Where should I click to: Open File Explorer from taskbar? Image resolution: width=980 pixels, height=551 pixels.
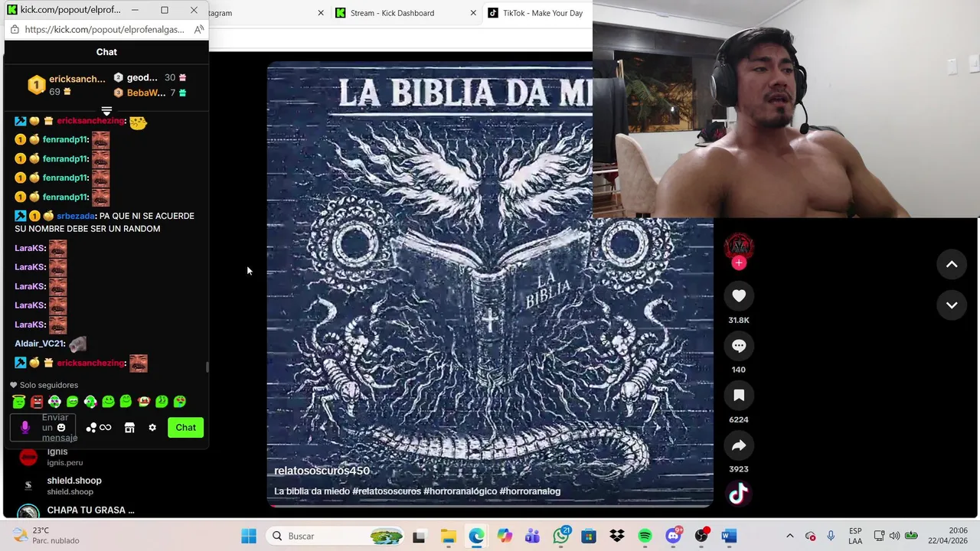pyautogui.click(x=448, y=536)
